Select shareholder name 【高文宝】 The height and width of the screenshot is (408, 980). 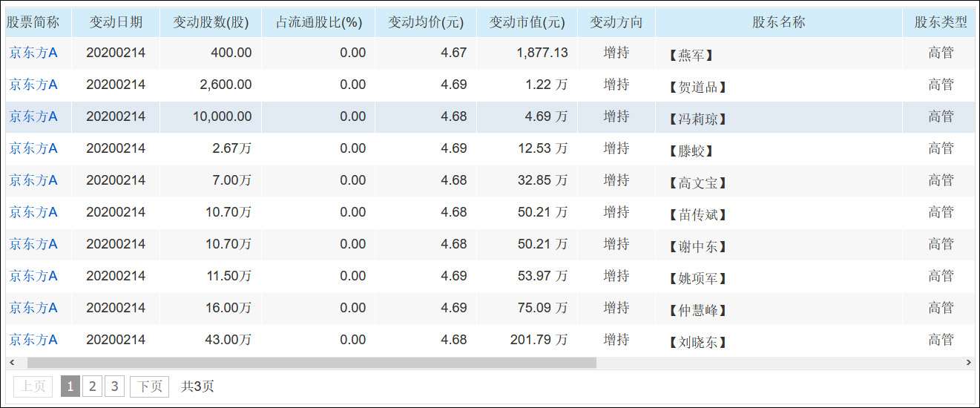tap(697, 182)
